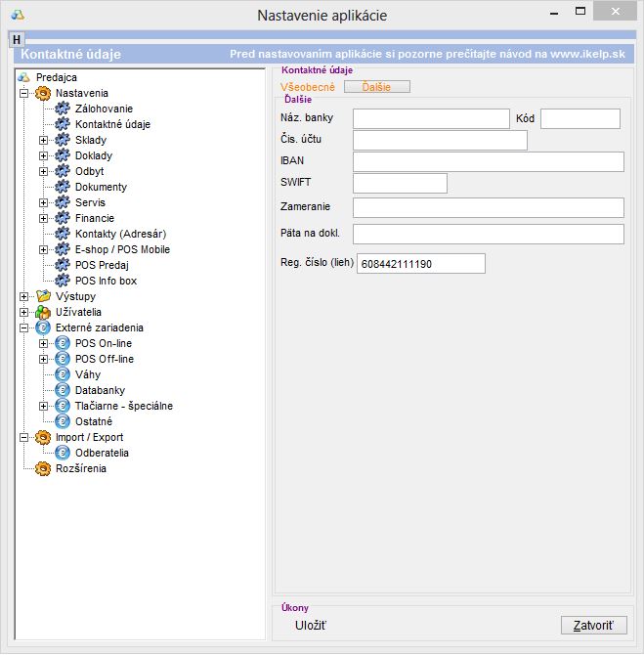Click the Databanky euro icon
This screenshot has width=644, height=655.
coord(63,390)
